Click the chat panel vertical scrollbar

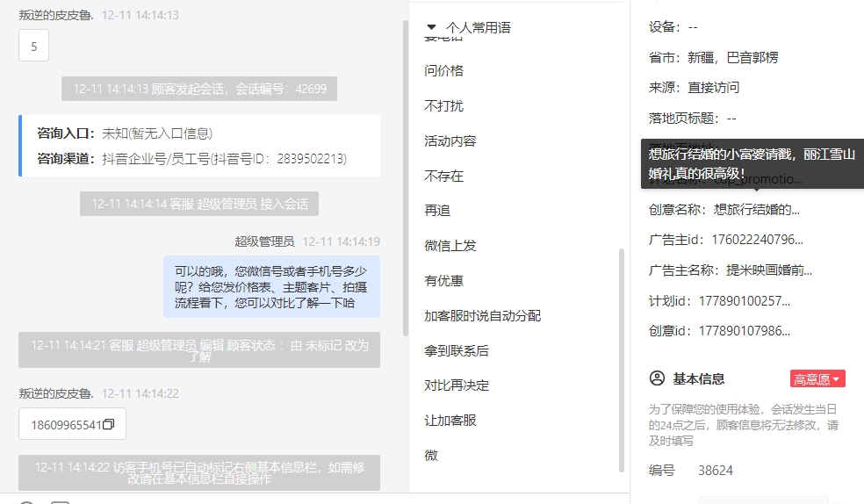pos(406,178)
